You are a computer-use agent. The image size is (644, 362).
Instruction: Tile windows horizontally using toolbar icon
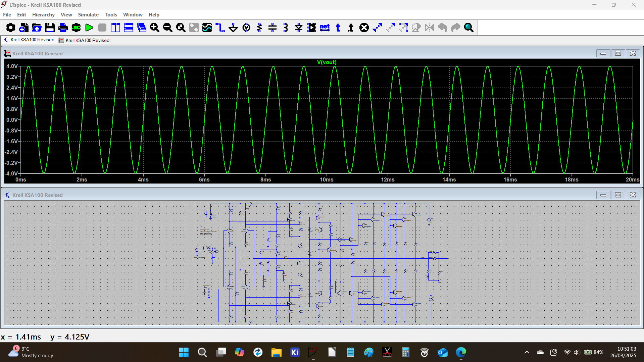coord(129,28)
